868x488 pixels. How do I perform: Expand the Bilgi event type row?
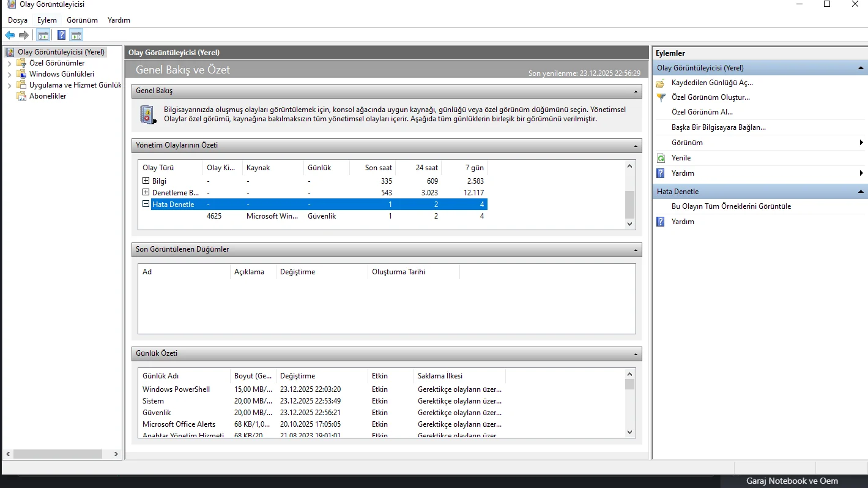pos(146,181)
